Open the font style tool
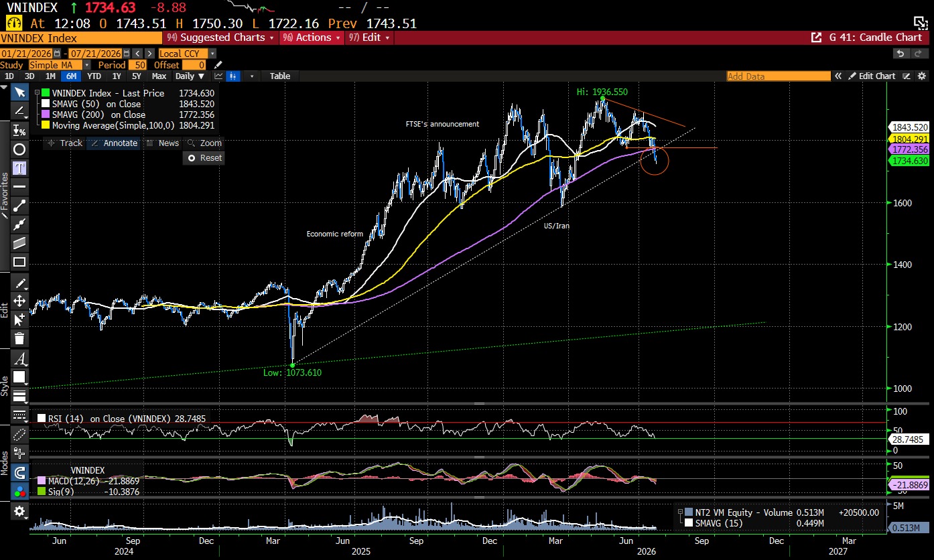 (19, 358)
